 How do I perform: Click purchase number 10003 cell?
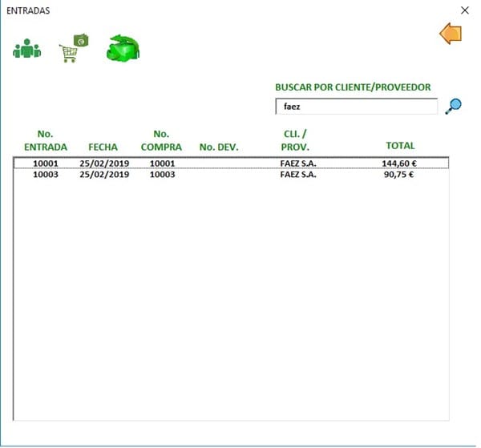tap(162, 175)
